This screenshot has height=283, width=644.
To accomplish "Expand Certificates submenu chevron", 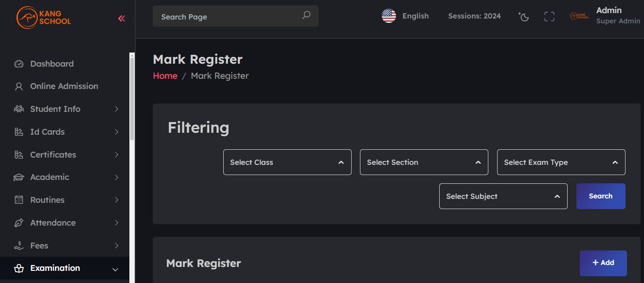I will [x=116, y=155].
